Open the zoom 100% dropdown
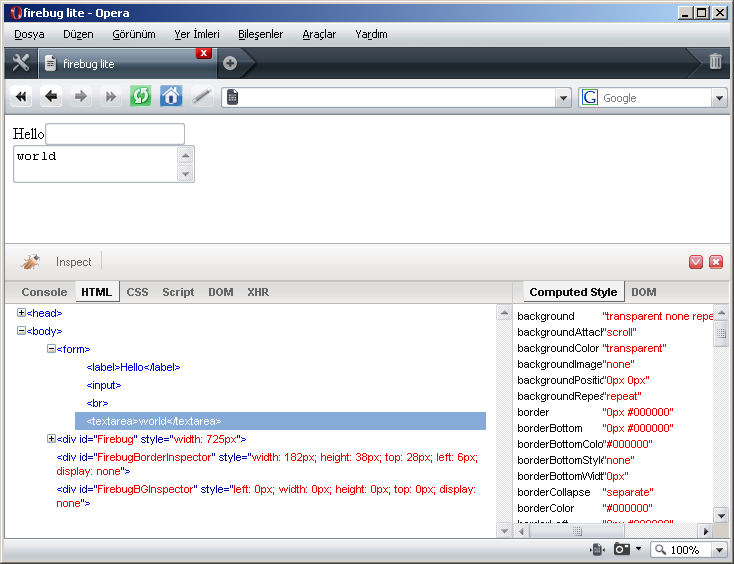Image resolution: width=734 pixels, height=564 pixels. coord(719,550)
